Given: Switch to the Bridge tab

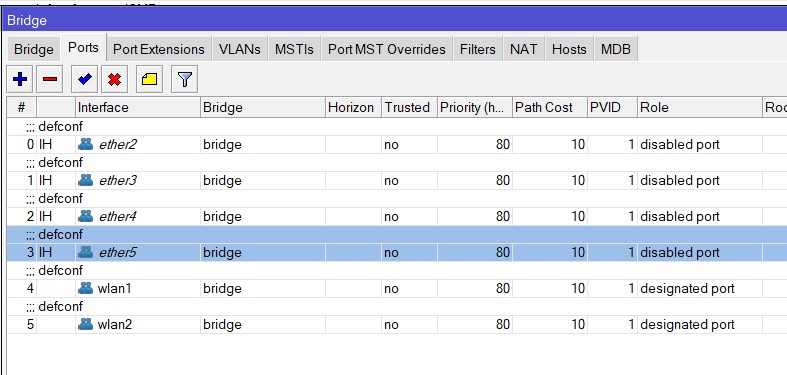Looking at the screenshot, I should coord(34,49).
